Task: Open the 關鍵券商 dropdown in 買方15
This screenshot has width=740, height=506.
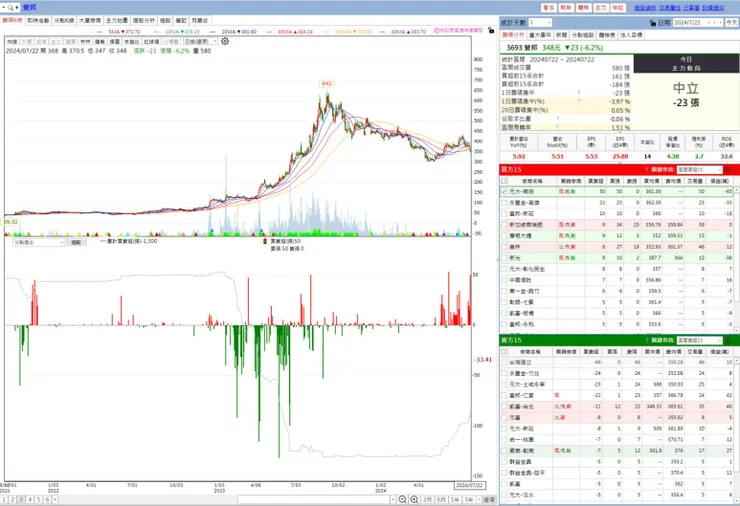Action: point(700,169)
